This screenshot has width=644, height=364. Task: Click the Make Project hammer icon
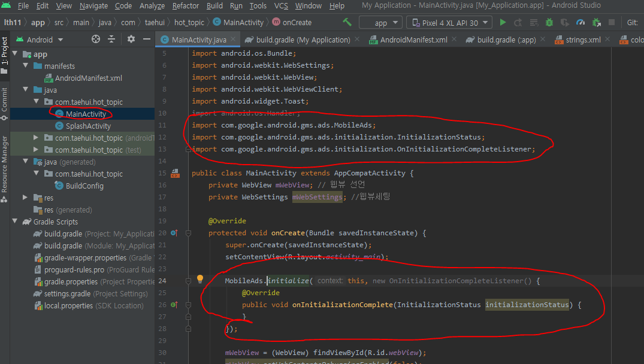[347, 22]
